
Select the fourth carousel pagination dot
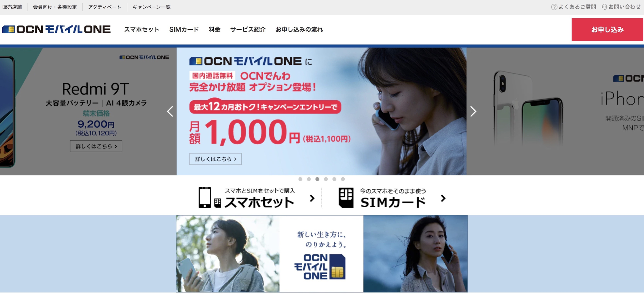pos(326,179)
